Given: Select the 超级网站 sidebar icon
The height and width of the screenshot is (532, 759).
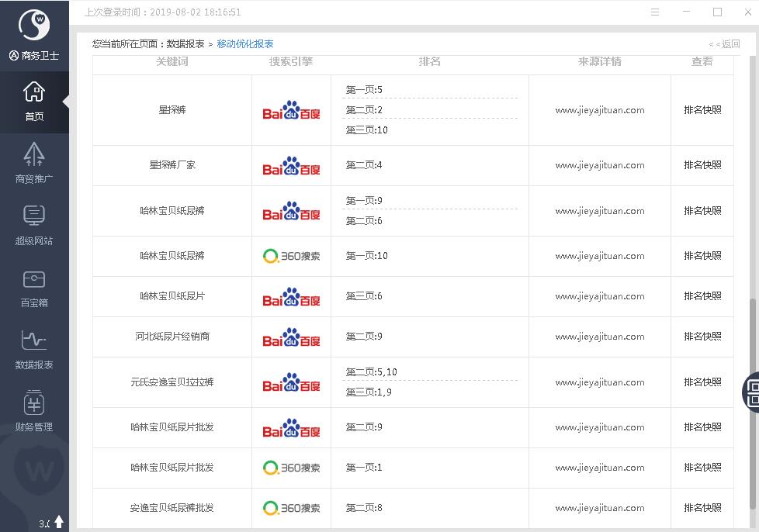Looking at the screenshot, I should [34, 226].
